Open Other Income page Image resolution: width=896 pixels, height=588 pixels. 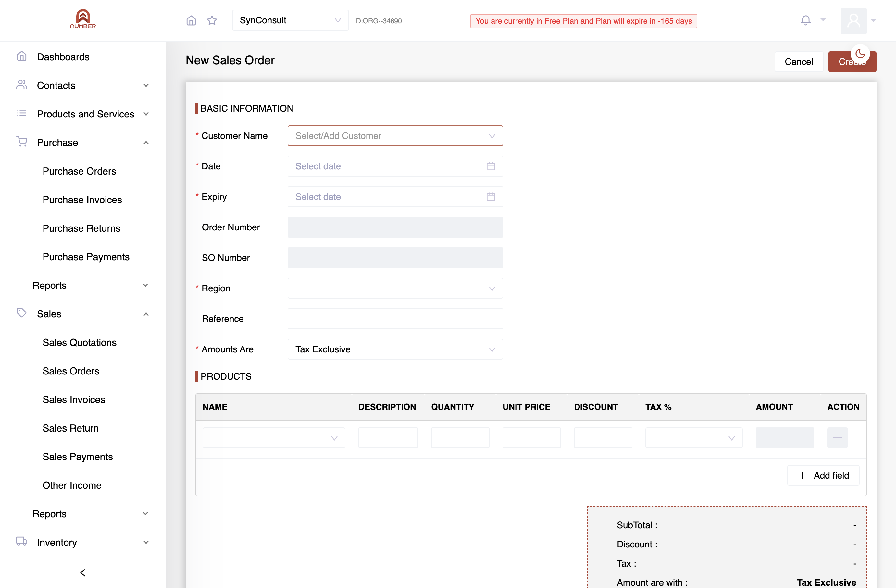pyautogui.click(x=72, y=485)
